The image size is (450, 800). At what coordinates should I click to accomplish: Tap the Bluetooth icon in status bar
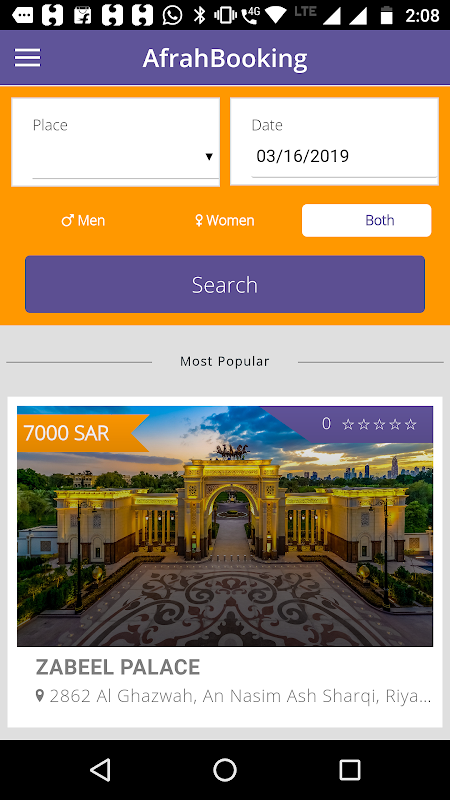[199, 15]
